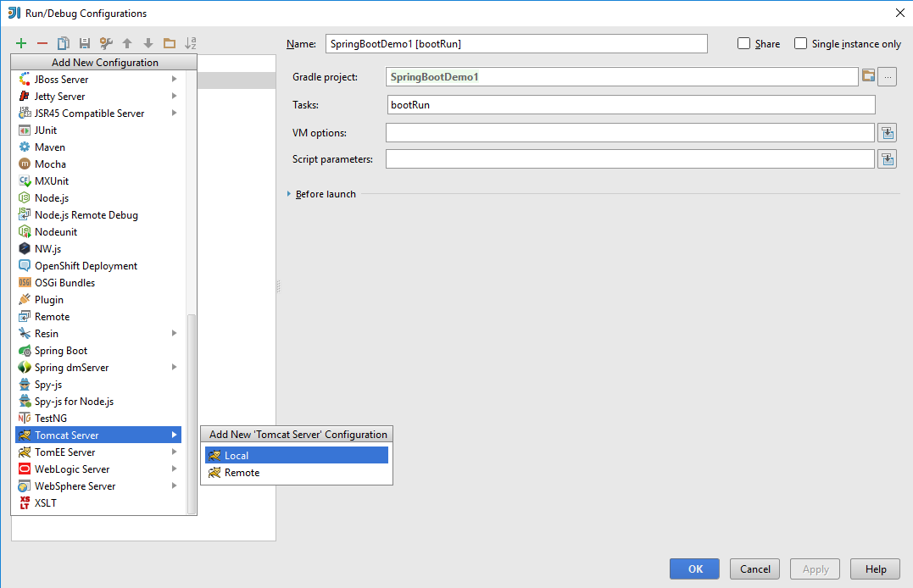913x588 pixels.
Task: Expand the Before launch section
Action: [x=289, y=193]
